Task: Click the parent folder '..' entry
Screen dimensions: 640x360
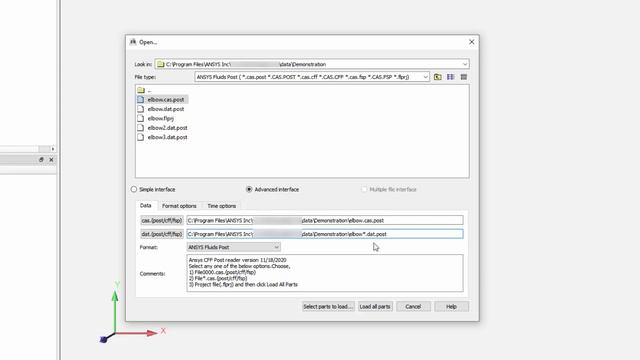Action: 144,90
